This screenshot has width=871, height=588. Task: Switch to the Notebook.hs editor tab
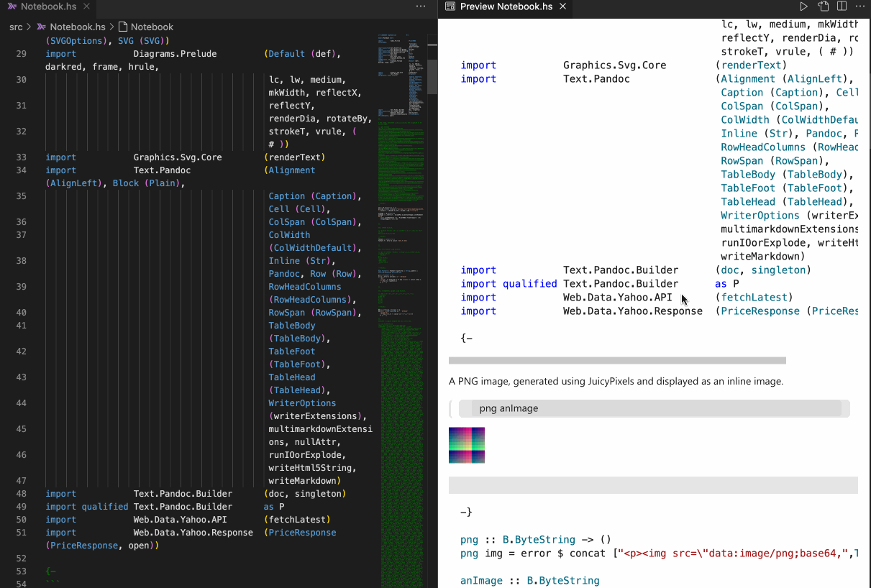tap(48, 6)
